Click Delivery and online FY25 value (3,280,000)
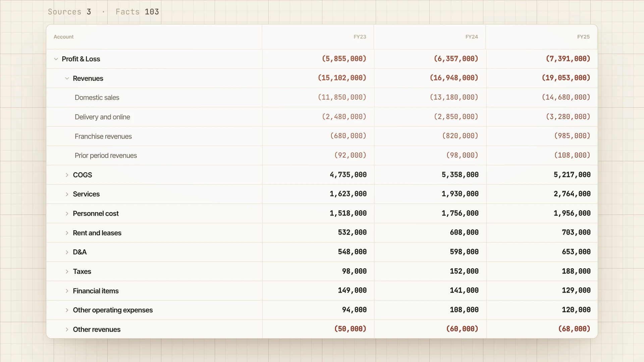 (568, 117)
